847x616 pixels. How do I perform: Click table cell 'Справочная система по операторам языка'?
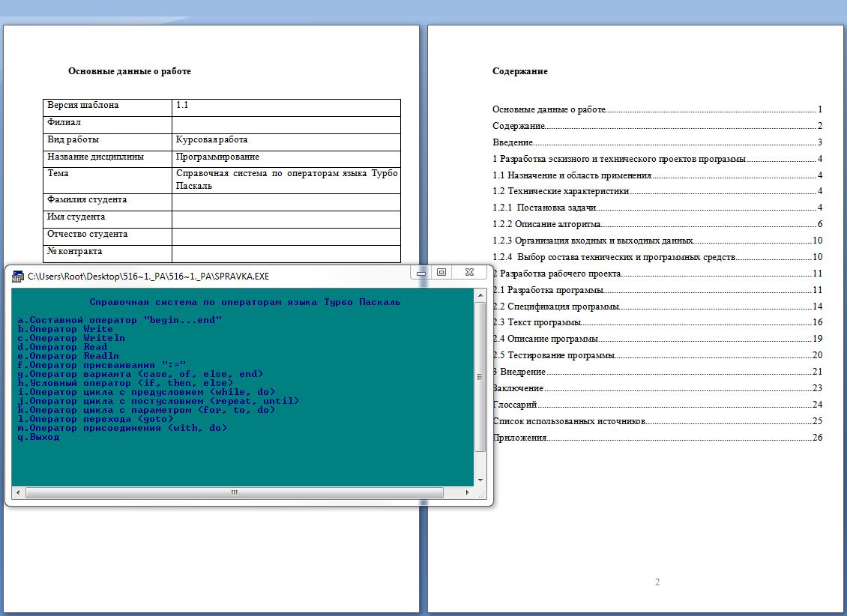click(x=287, y=179)
